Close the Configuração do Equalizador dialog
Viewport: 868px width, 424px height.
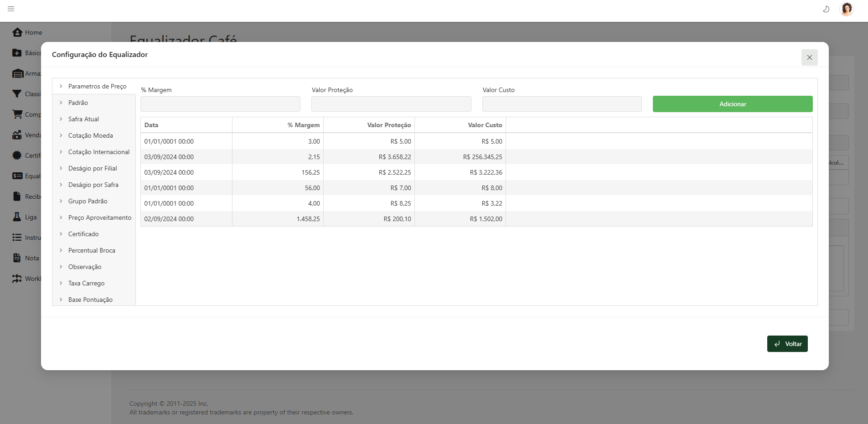tap(809, 57)
